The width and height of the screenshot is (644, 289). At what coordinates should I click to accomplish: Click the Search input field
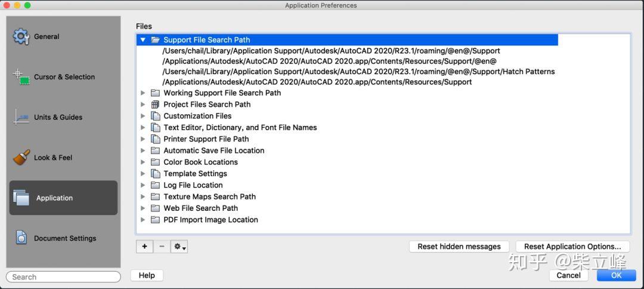click(63, 277)
